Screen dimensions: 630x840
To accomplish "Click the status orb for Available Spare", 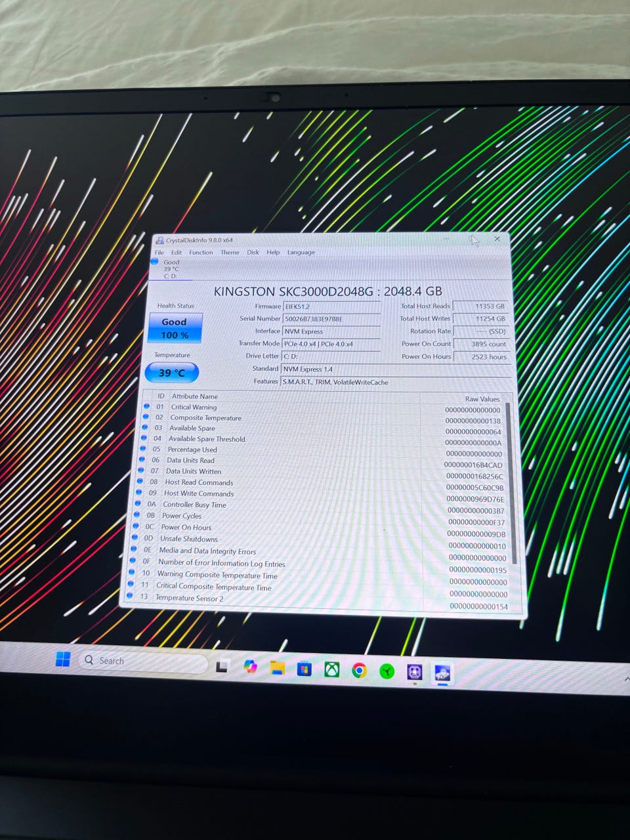I will tap(144, 427).
